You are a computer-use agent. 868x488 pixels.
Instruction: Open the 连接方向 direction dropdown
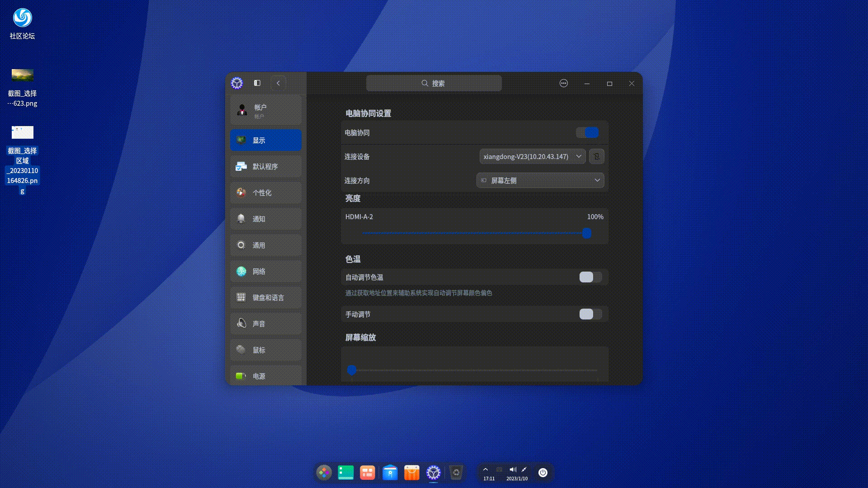coord(540,180)
